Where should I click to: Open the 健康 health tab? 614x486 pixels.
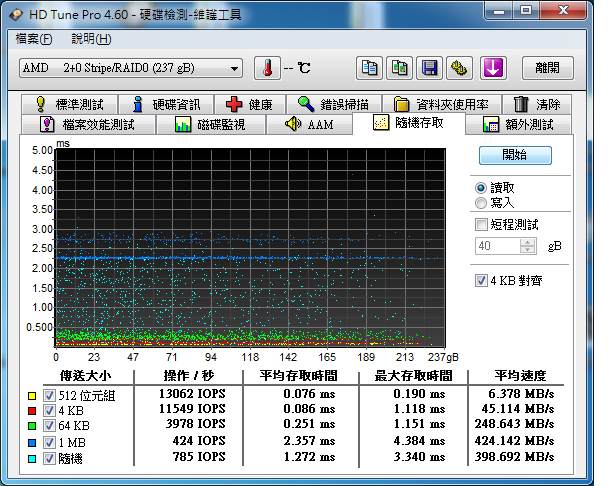250,105
